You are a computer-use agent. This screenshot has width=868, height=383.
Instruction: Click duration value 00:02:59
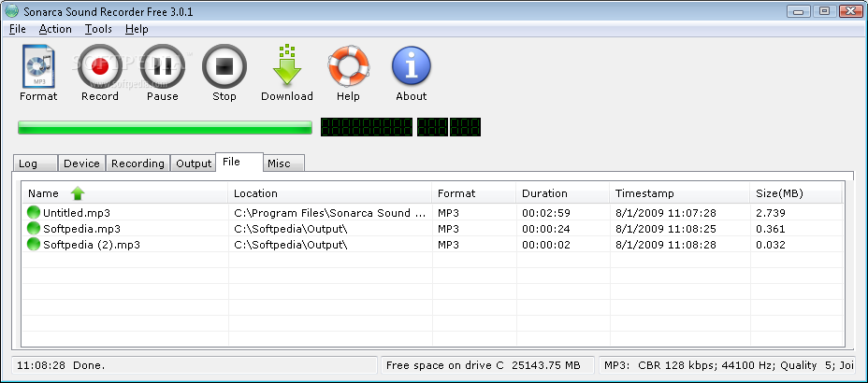pos(546,213)
